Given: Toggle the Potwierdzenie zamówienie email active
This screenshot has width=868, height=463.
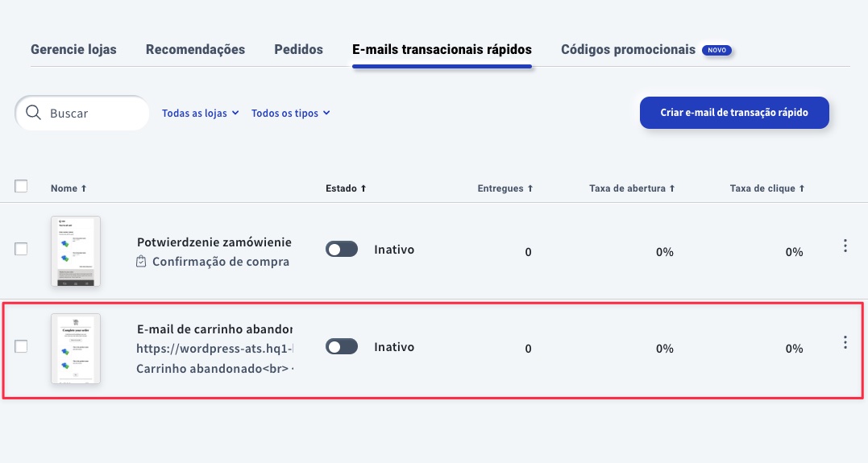Looking at the screenshot, I should click(x=342, y=250).
